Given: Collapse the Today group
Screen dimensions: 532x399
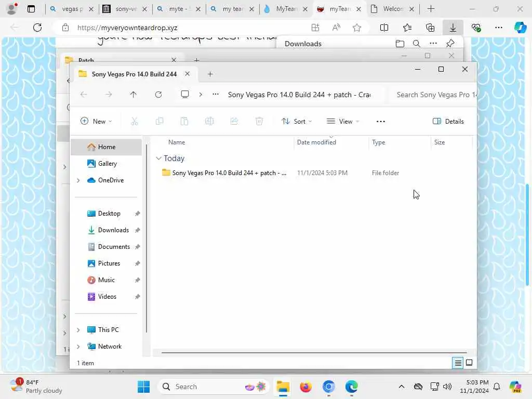Looking at the screenshot, I should click(x=158, y=158).
